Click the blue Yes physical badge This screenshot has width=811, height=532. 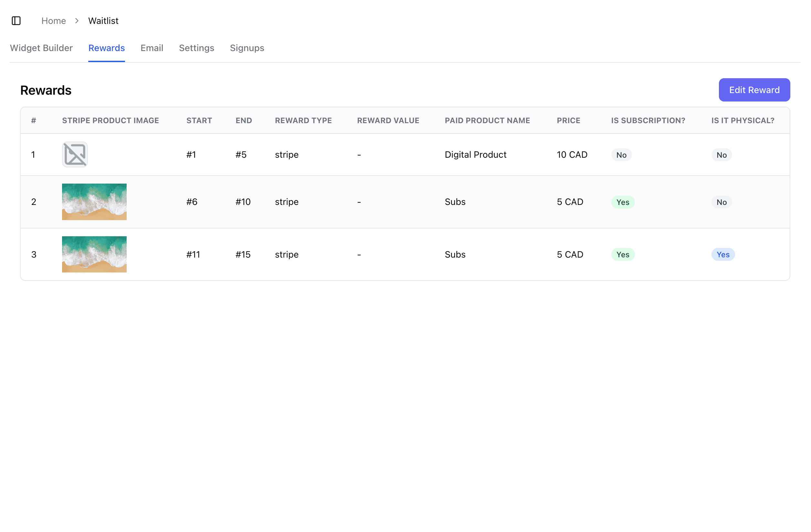[723, 255]
